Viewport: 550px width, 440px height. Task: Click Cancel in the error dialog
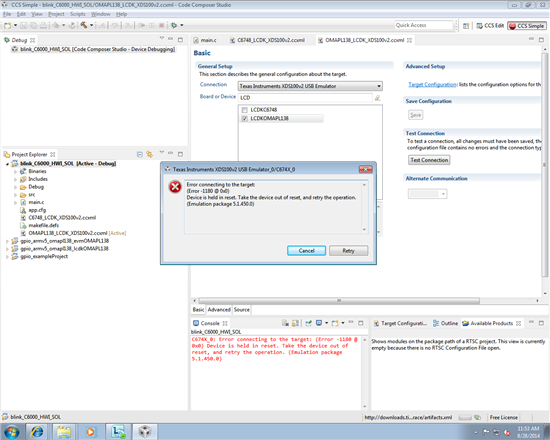306,251
